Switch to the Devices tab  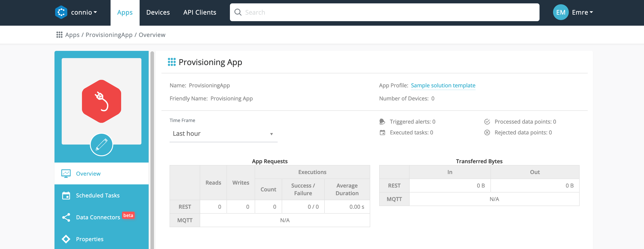point(158,12)
